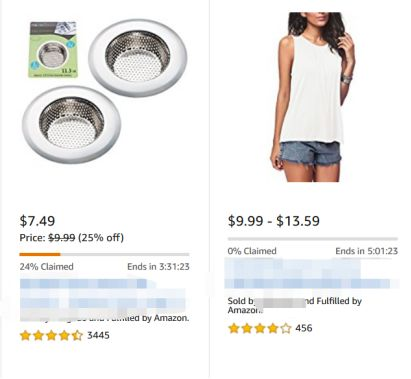
Task: Open the sink strainer product image
Action: pos(105,91)
